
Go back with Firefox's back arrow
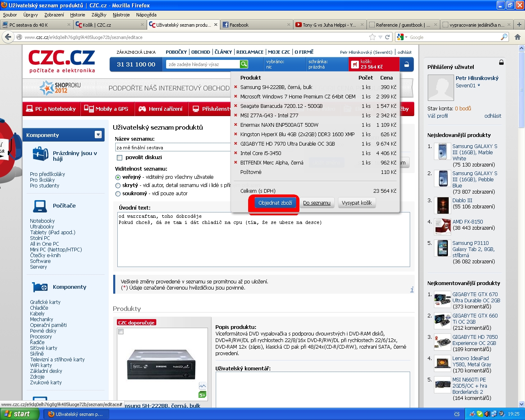pos(8,37)
